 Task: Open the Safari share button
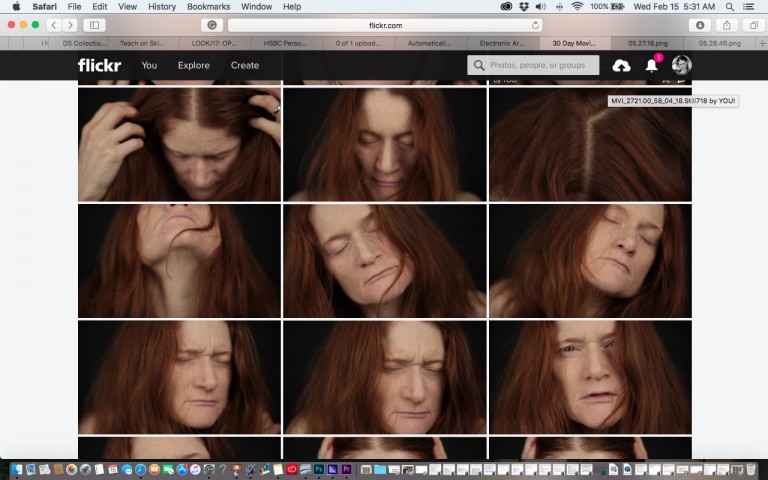point(727,25)
